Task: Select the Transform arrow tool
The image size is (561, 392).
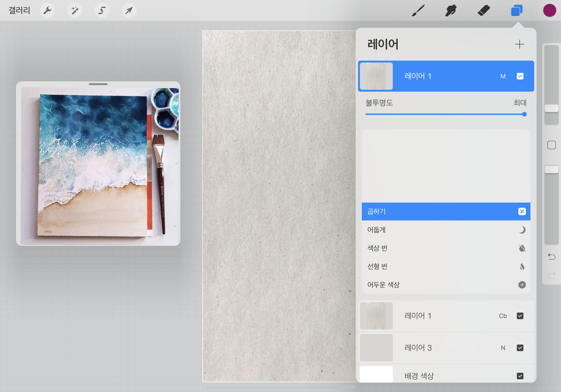Action: 129,11
